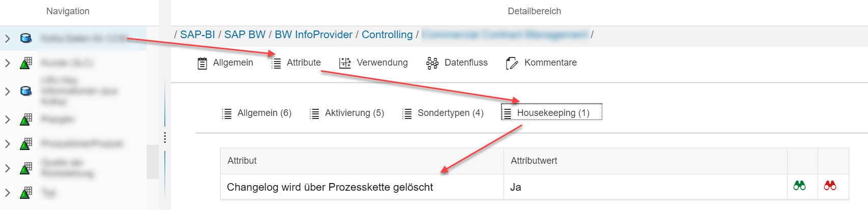
Task: Switch to the Sondertypen (4) tab
Action: (450, 113)
